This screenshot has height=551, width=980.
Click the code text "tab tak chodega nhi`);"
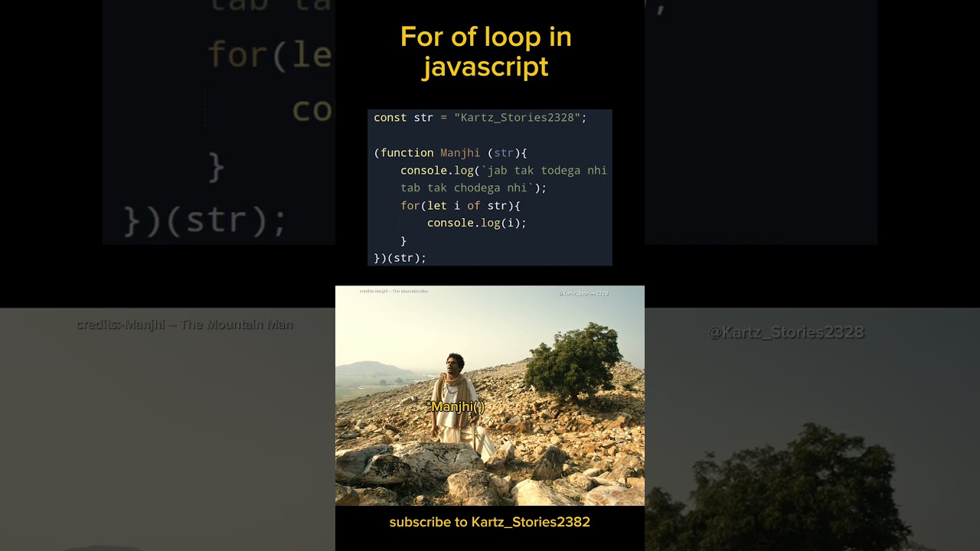tap(474, 188)
